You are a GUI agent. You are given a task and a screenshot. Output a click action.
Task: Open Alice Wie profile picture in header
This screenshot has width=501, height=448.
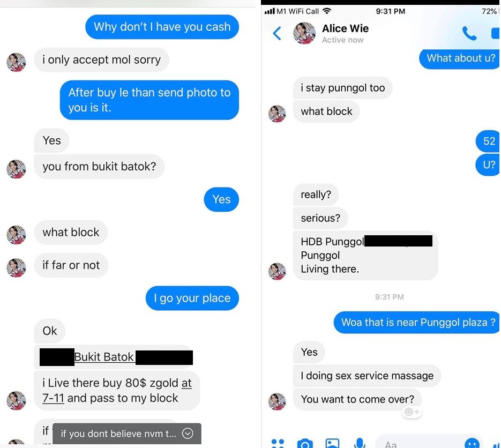304,33
